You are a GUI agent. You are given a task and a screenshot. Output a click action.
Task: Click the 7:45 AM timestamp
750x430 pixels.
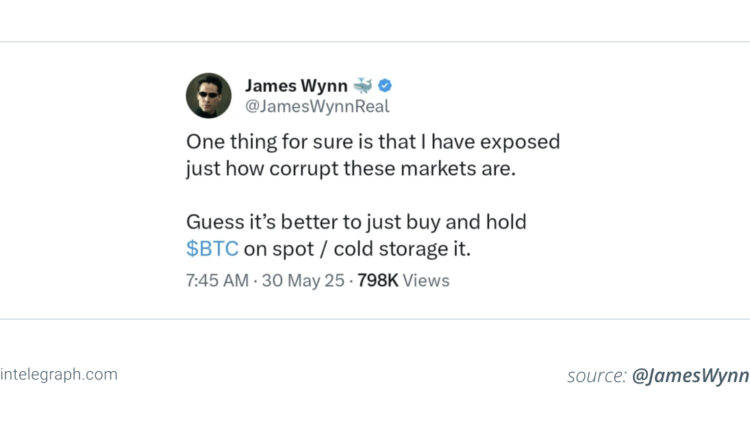pyautogui.click(x=217, y=280)
